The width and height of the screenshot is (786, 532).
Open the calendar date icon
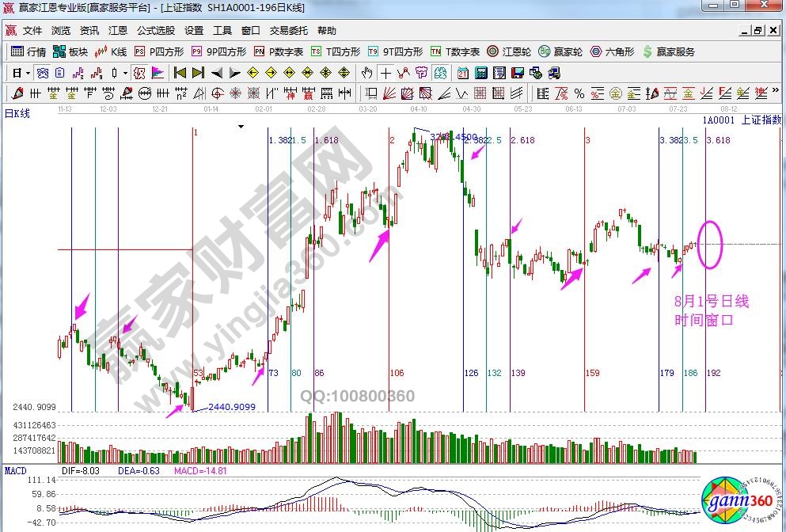click(462, 73)
